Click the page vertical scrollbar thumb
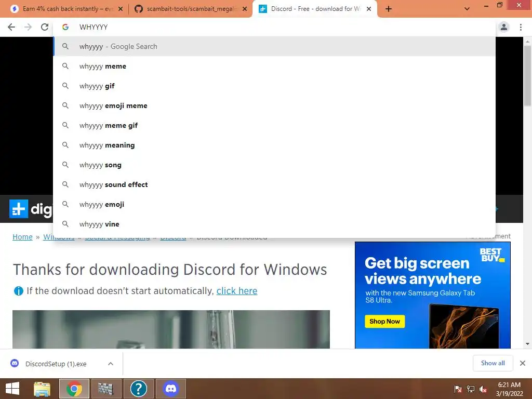This screenshot has width=532, height=399. pyautogui.click(x=527, y=76)
